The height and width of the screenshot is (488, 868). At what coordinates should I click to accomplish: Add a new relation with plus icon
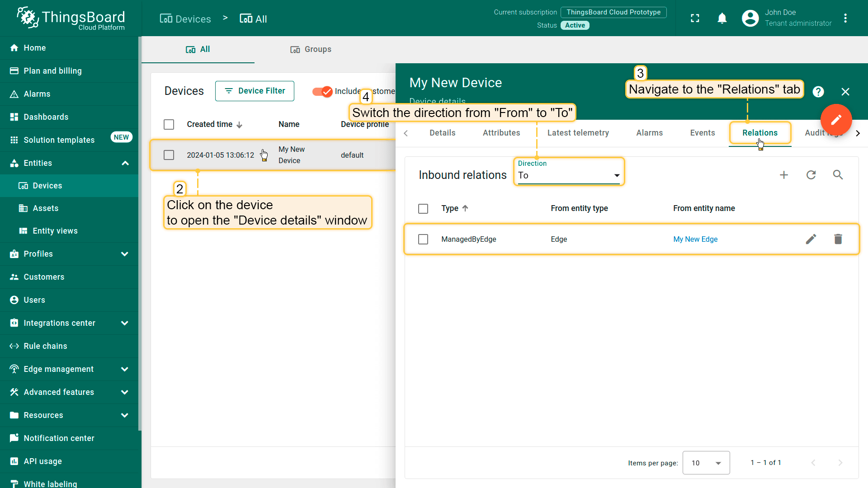784,175
